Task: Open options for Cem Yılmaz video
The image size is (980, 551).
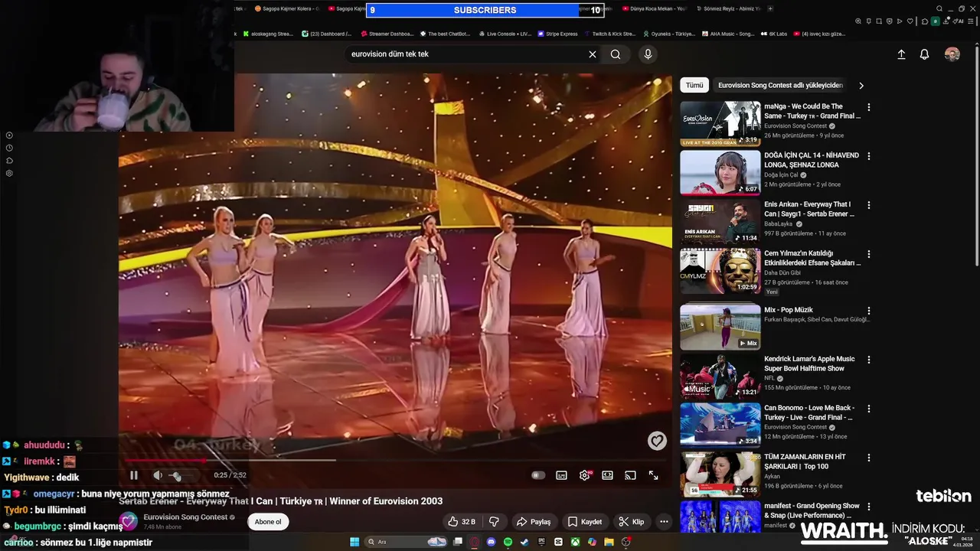Action: [868, 254]
